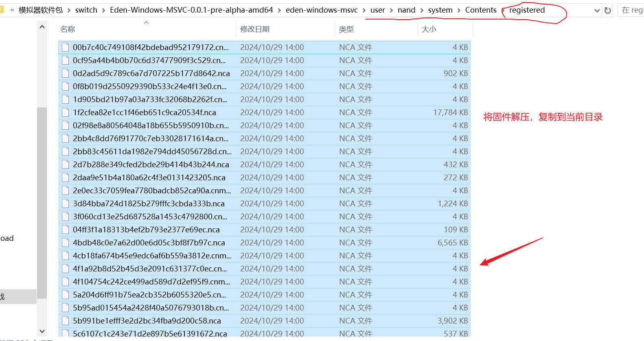Click the refresh icon beside address bar
Viewport: 644px width, 341px height.
click(607, 11)
